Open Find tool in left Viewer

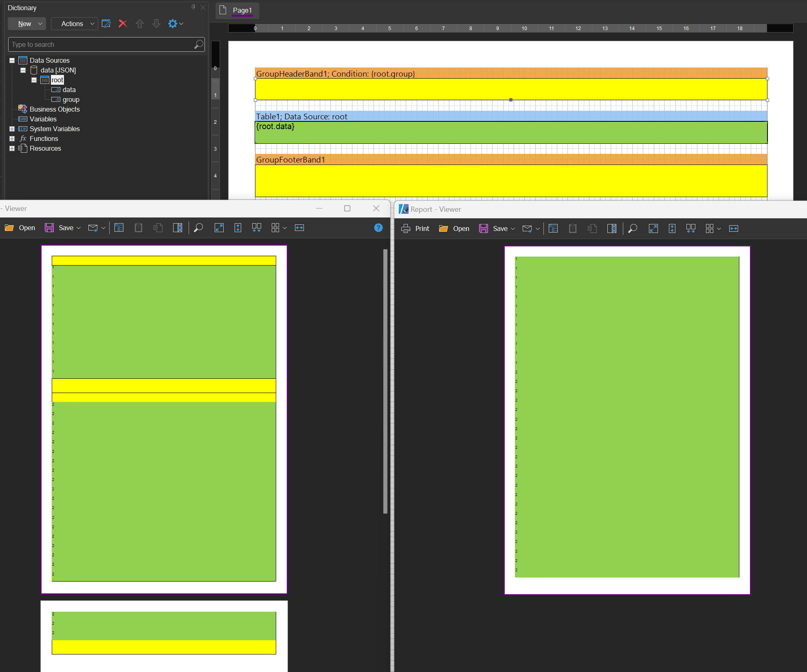pos(198,228)
